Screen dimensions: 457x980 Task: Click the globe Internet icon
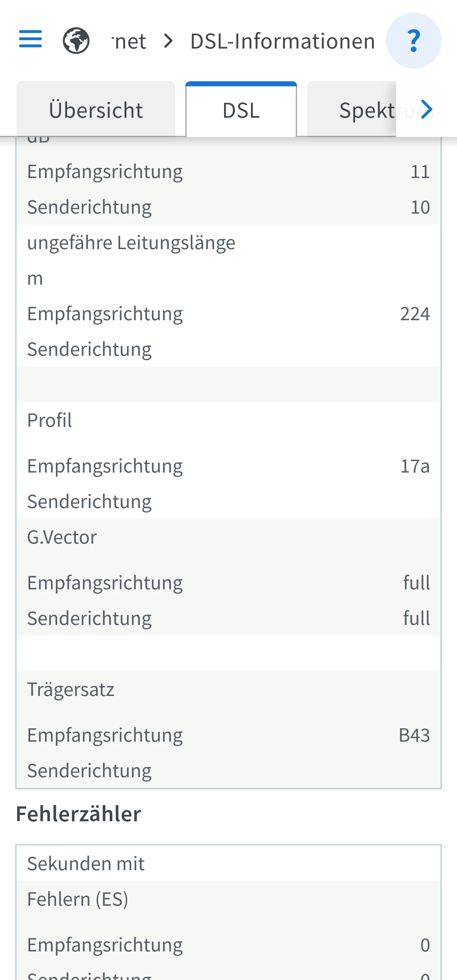[76, 41]
